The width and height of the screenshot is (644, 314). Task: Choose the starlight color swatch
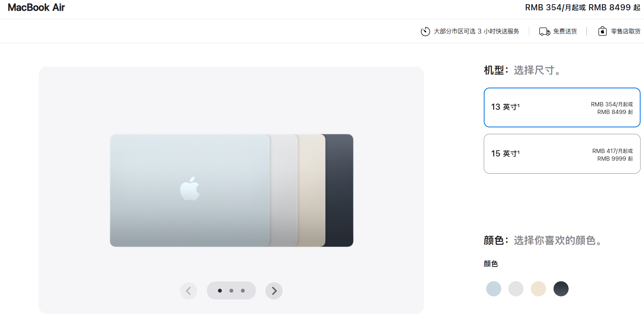(x=538, y=289)
